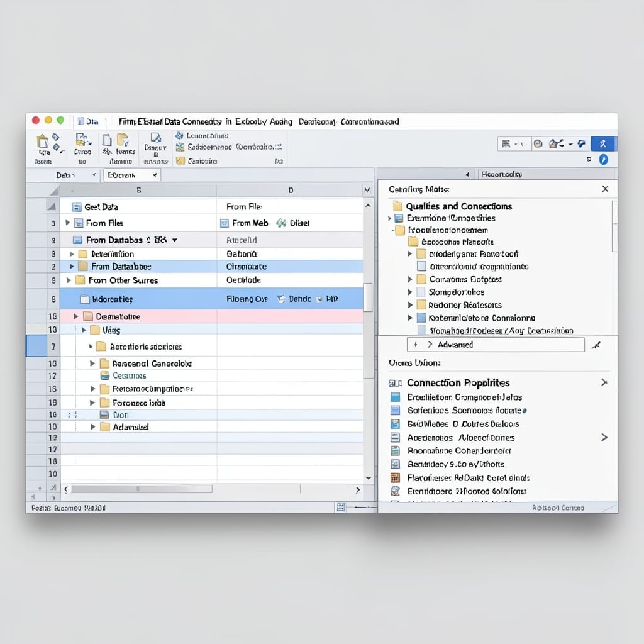Click the blue pen circle icon at top right
The width and height of the screenshot is (644, 644).
point(603,159)
